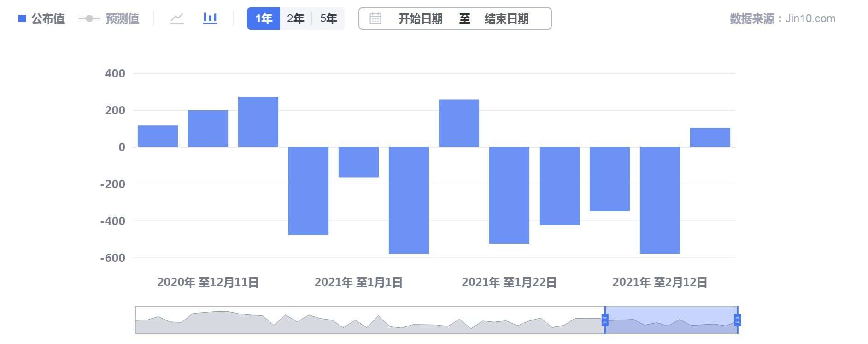Click the negative bar above 2021年 至1月22日
This screenshot has height=344, width=868.
(509, 195)
